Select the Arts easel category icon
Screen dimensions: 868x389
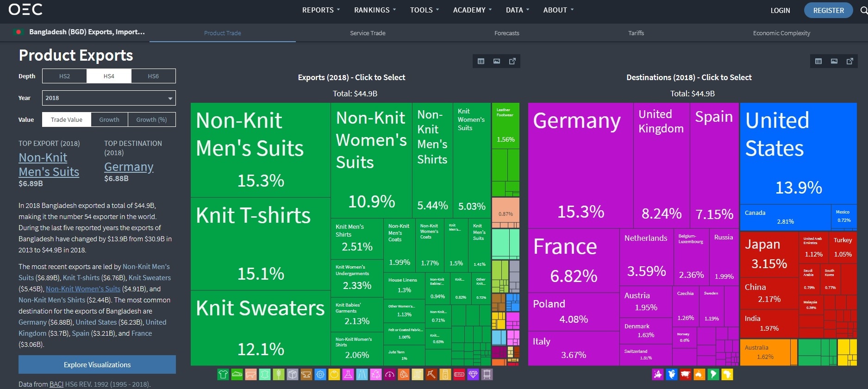click(x=487, y=374)
